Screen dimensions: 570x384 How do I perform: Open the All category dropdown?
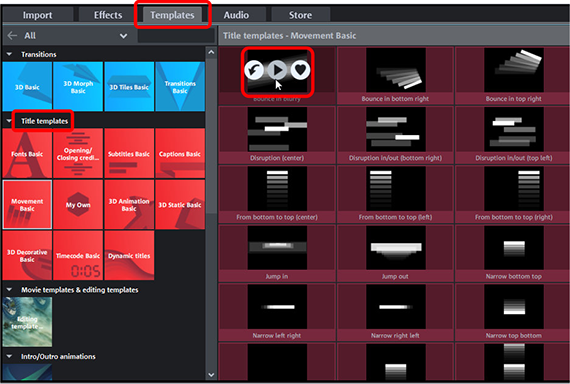coord(76,36)
